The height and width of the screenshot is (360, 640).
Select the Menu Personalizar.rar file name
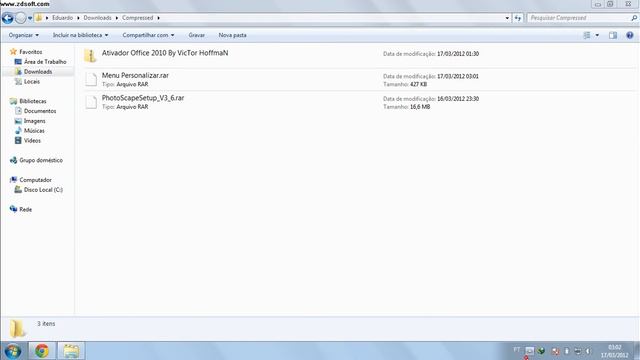pos(135,76)
